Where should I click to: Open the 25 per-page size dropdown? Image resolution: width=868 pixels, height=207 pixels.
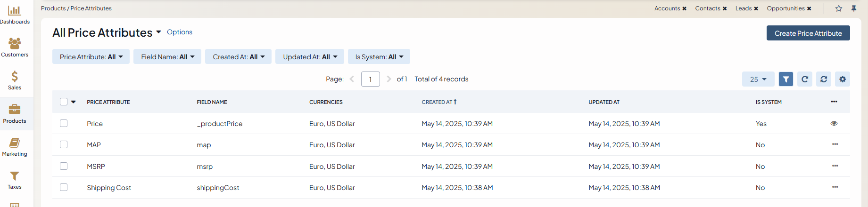point(758,80)
